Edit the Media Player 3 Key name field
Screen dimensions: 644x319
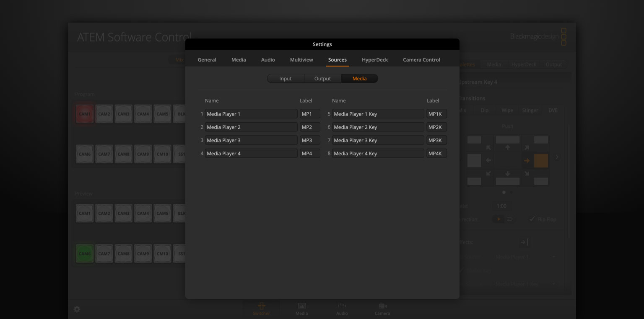click(x=378, y=140)
